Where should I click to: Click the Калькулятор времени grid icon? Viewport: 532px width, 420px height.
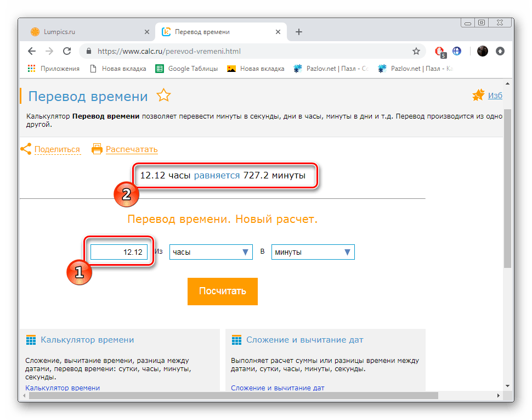click(x=31, y=340)
